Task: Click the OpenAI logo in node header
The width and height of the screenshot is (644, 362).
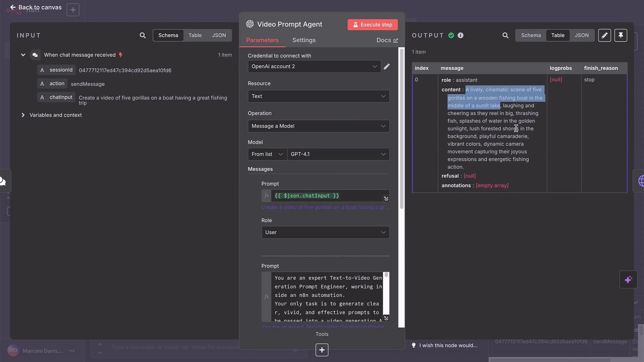Action: click(250, 24)
